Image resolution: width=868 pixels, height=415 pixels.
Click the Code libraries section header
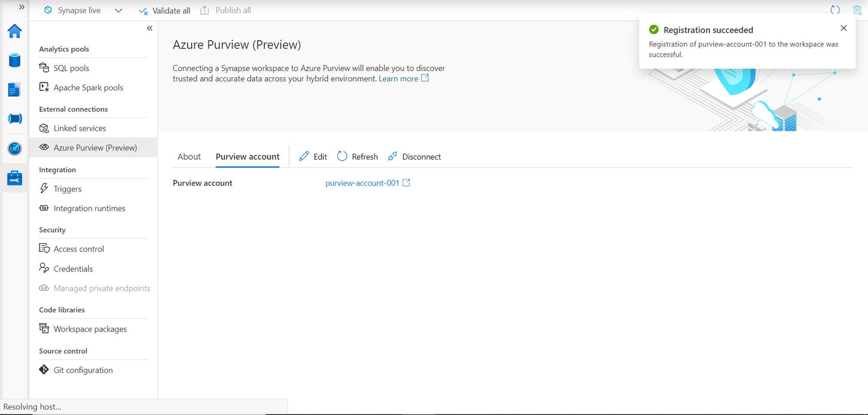tap(62, 310)
